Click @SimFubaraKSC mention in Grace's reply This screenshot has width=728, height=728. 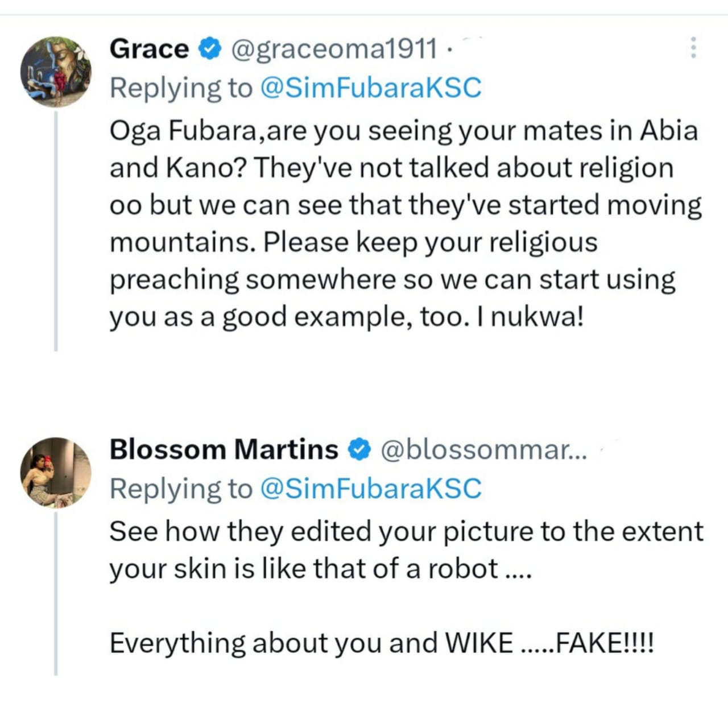pos(370,88)
